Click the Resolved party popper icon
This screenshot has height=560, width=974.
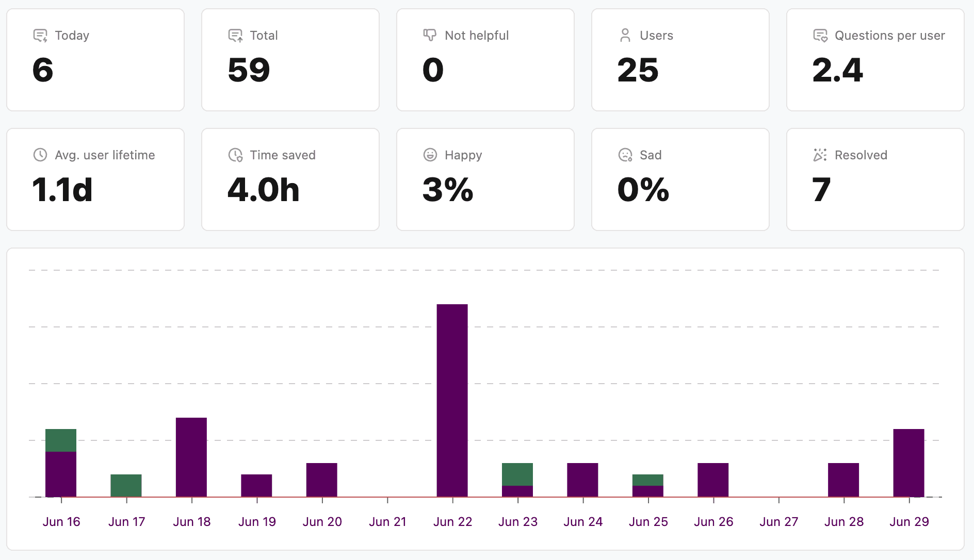pos(820,155)
